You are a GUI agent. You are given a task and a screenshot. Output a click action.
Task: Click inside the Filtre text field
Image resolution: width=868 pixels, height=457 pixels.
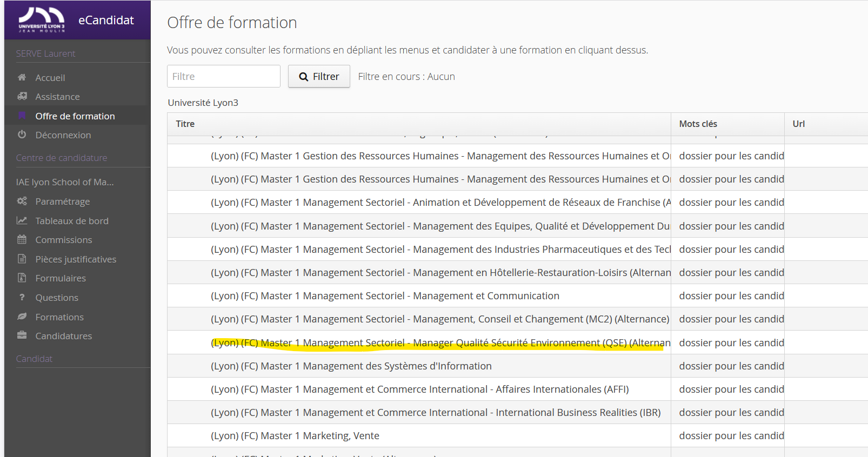pyautogui.click(x=223, y=76)
